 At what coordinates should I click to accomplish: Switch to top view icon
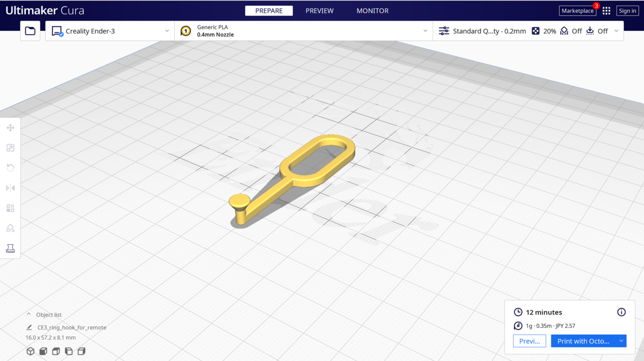tap(56, 351)
